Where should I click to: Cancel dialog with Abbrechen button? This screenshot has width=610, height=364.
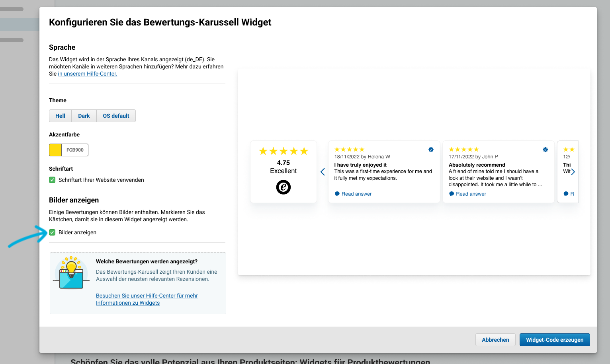tap(495, 340)
